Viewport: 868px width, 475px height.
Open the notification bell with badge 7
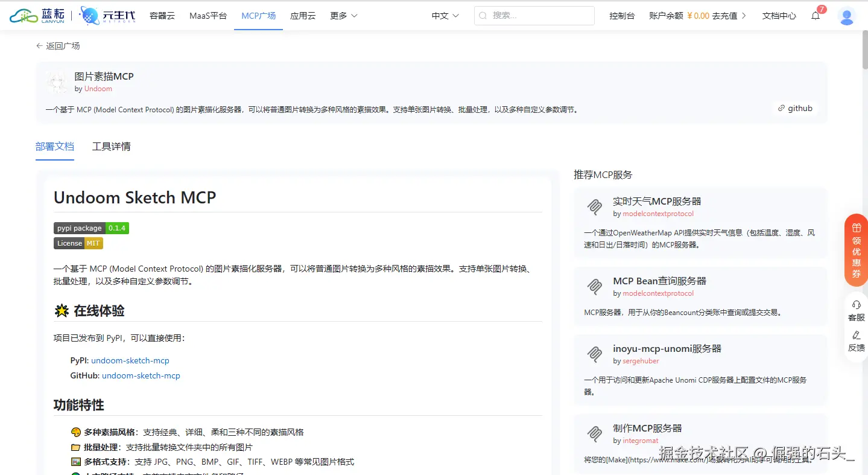pos(816,16)
